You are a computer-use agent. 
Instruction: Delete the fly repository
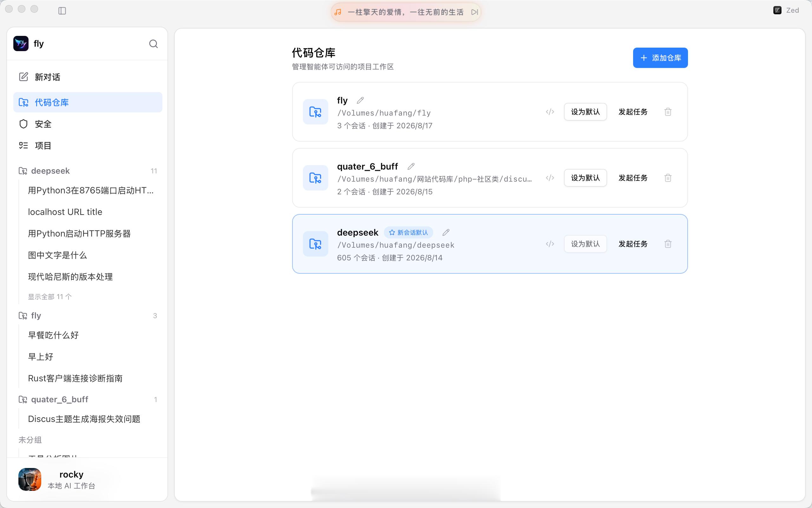tap(668, 112)
